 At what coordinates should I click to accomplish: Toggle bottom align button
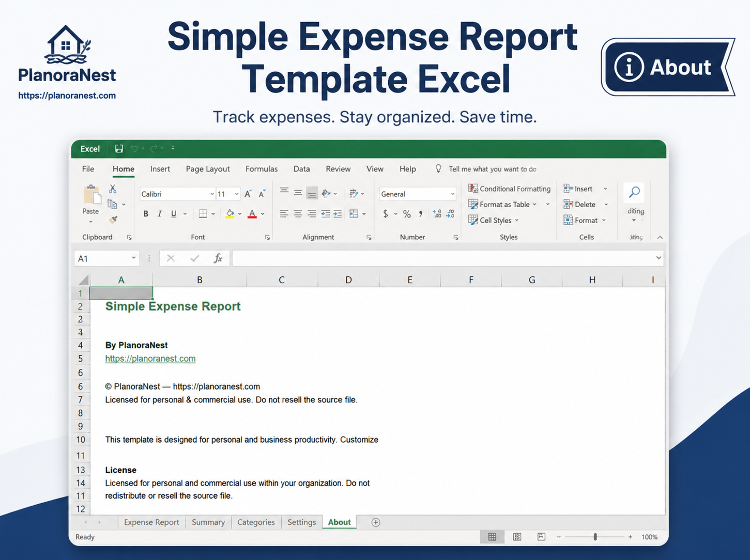312,194
